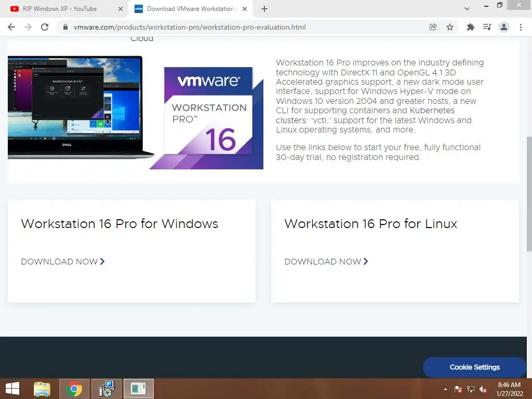Show hidden system tray icons
Screen dimensions: 532x399
click(x=445, y=389)
